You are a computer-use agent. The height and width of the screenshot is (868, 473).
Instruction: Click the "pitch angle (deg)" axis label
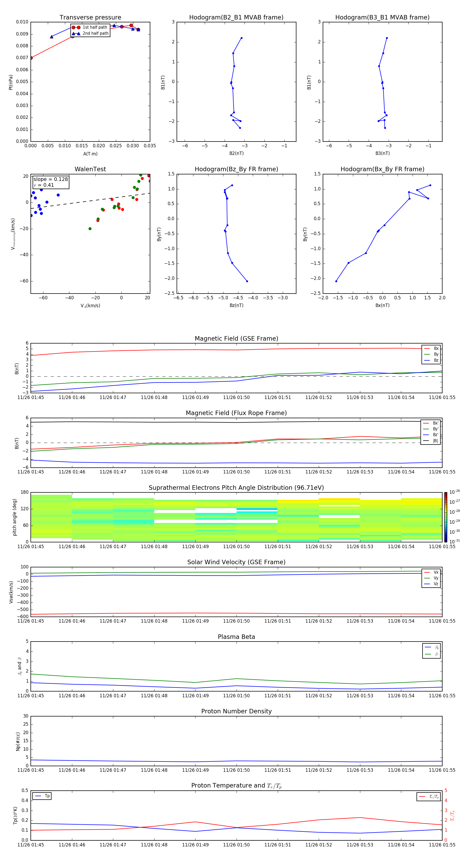point(14,517)
